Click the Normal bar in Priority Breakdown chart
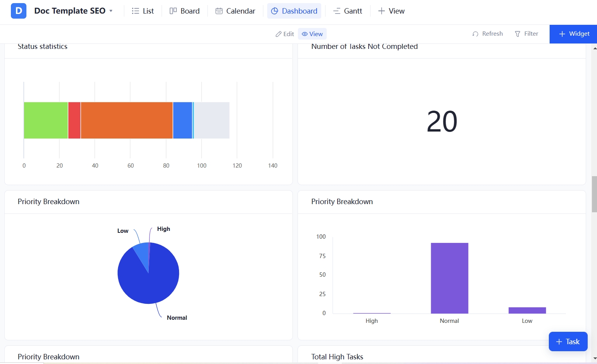 [449, 278]
